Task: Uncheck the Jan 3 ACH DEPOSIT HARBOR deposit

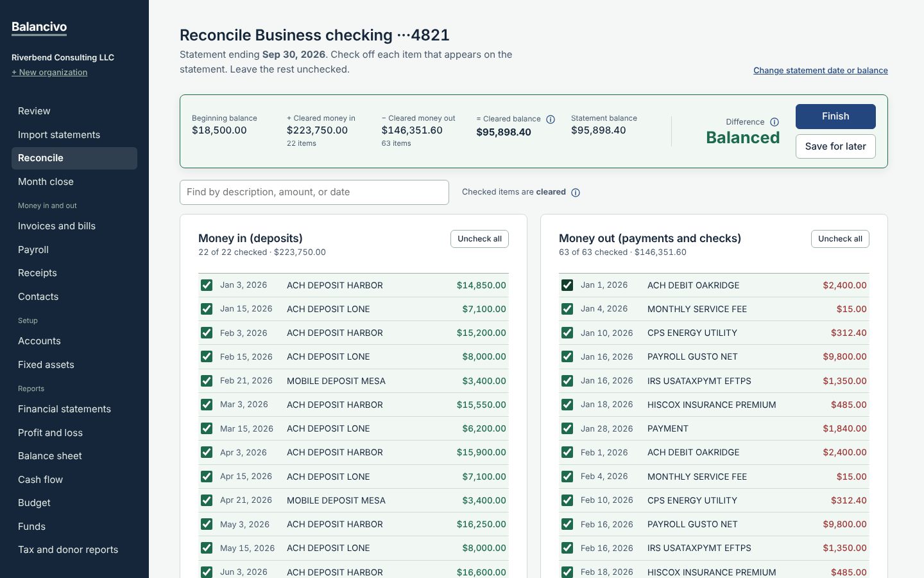Action: pyautogui.click(x=207, y=285)
